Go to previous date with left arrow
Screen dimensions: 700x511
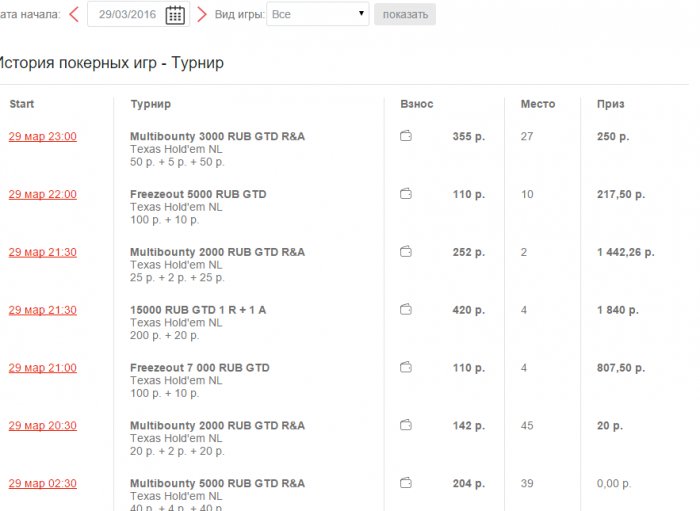pos(74,14)
